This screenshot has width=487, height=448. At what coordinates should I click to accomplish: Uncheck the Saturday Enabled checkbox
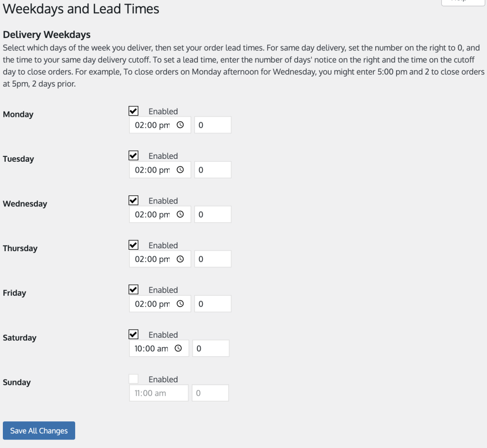[x=134, y=334]
